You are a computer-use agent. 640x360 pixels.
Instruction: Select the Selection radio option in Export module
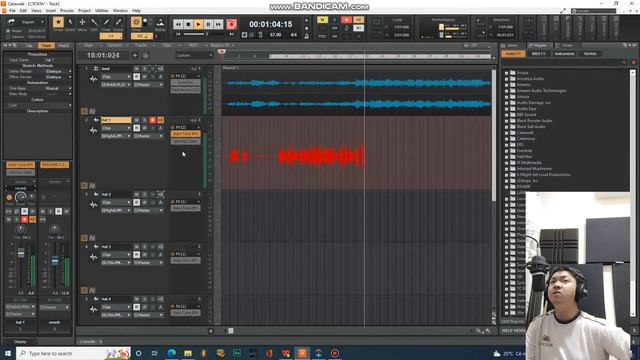(8, 37)
